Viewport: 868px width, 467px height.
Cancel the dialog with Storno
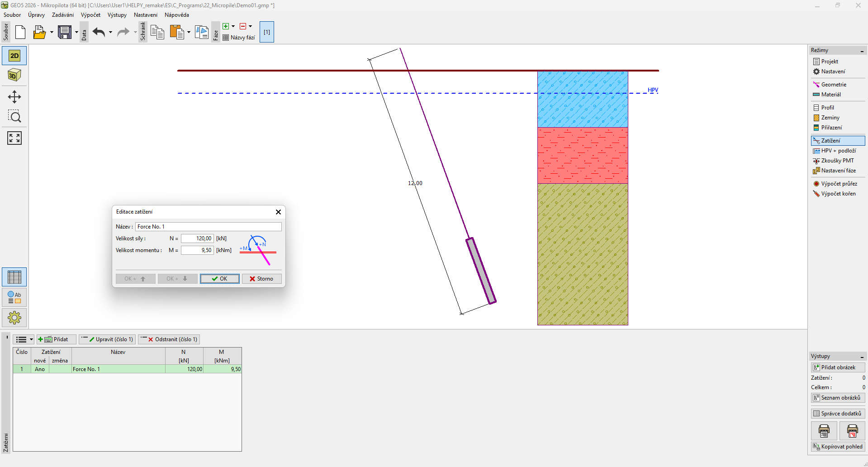[261, 279]
